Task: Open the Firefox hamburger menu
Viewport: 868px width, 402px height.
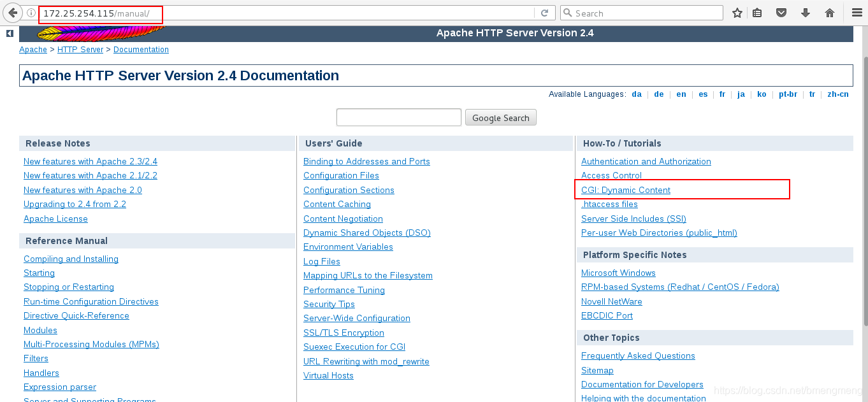Action: (857, 13)
